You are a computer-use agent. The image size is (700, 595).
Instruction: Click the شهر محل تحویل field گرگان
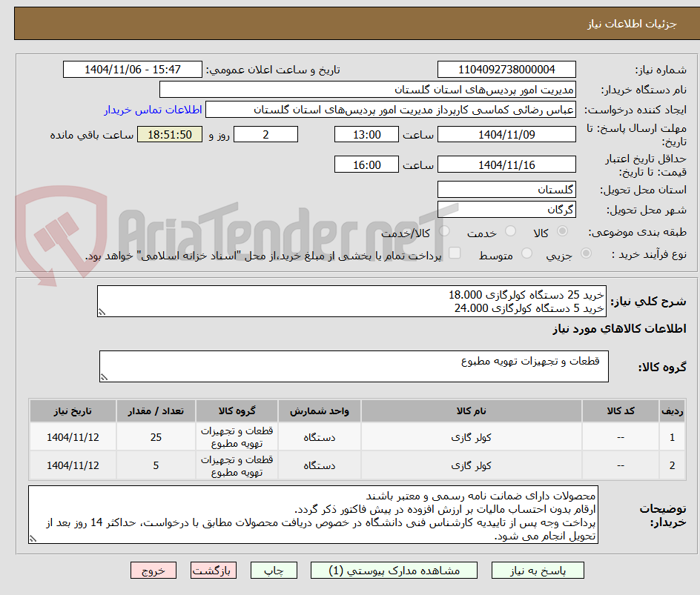coord(506,210)
